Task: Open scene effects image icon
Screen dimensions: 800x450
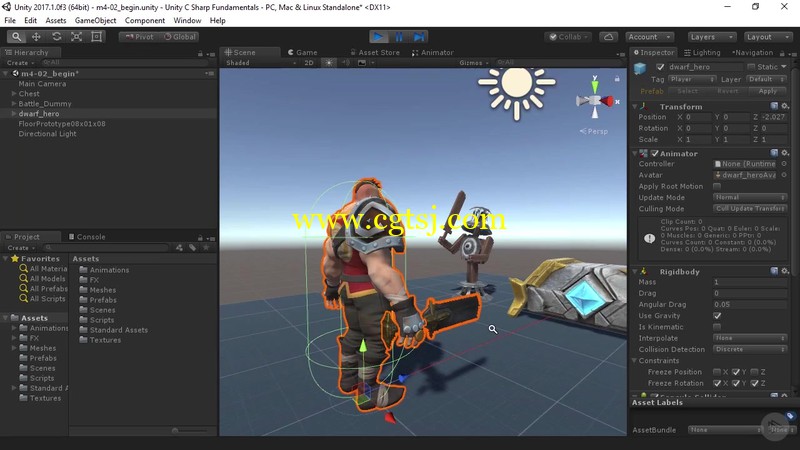Action: pyautogui.click(x=362, y=63)
